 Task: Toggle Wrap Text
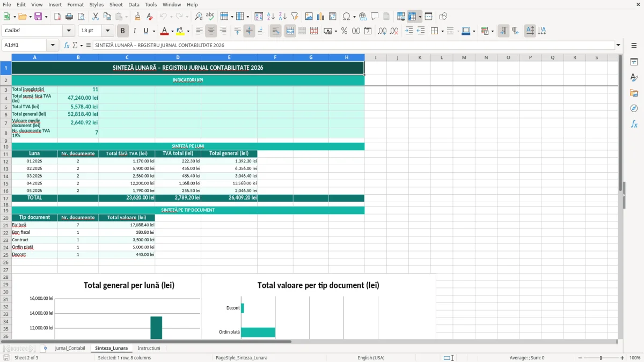(x=275, y=31)
